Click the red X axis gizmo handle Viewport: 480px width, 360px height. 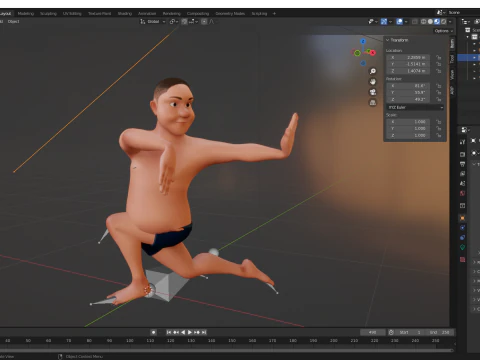pos(372,52)
